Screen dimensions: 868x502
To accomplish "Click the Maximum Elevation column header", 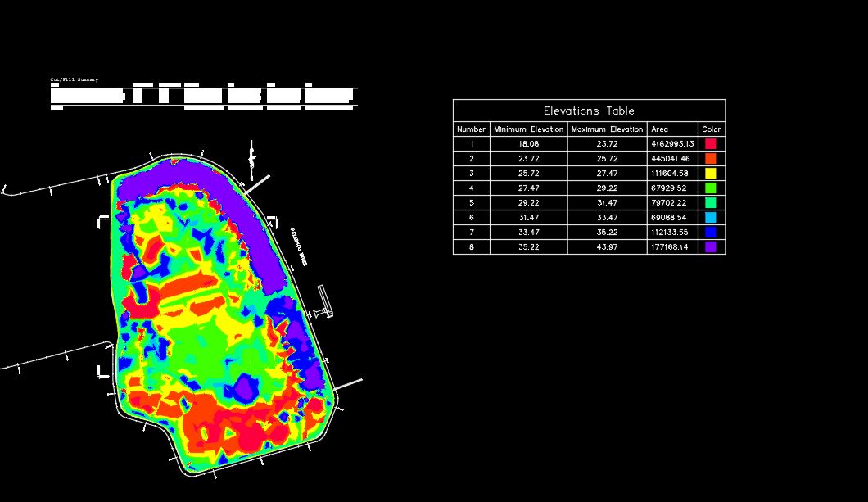I will pyautogui.click(x=607, y=129).
